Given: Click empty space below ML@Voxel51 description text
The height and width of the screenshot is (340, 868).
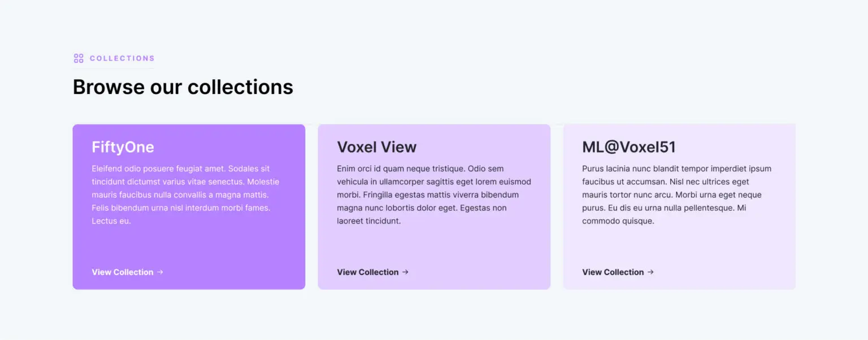Looking at the screenshot, I should point(679,246).
